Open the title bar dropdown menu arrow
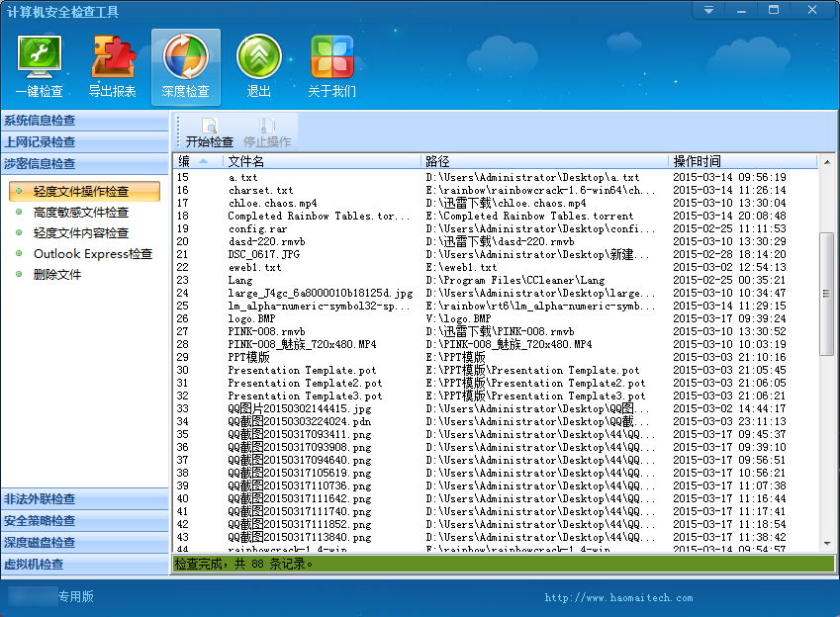Screen dimensions: 840x617 (708, 10)
